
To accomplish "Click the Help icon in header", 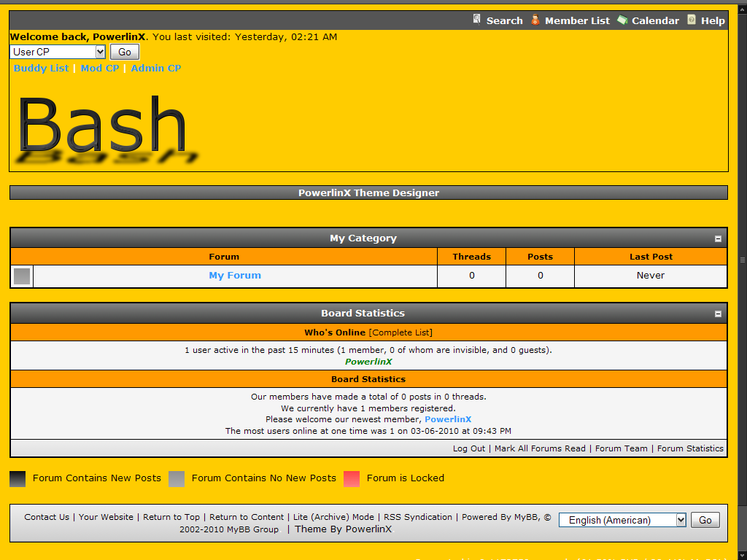I will tap(692, 20).
